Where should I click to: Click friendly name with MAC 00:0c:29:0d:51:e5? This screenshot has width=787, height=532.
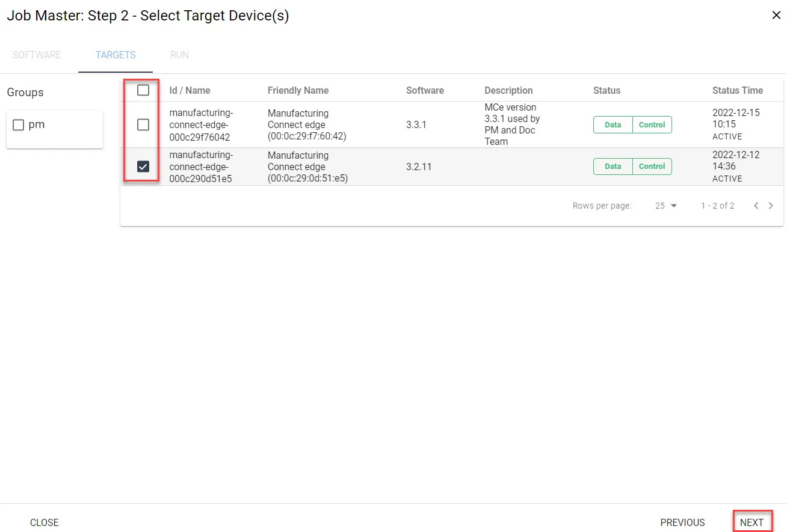(307, 167)
